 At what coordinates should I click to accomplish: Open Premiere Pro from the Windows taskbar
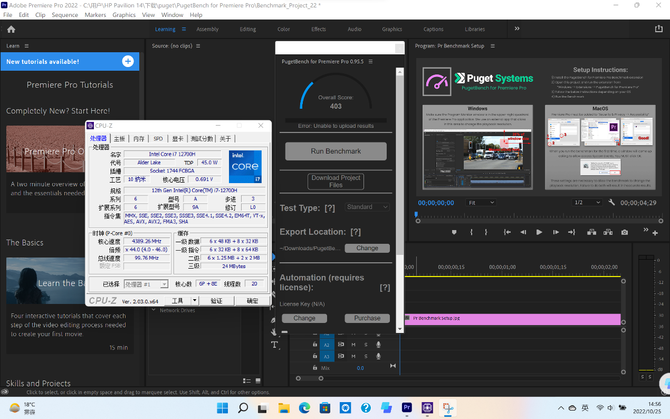406,408
